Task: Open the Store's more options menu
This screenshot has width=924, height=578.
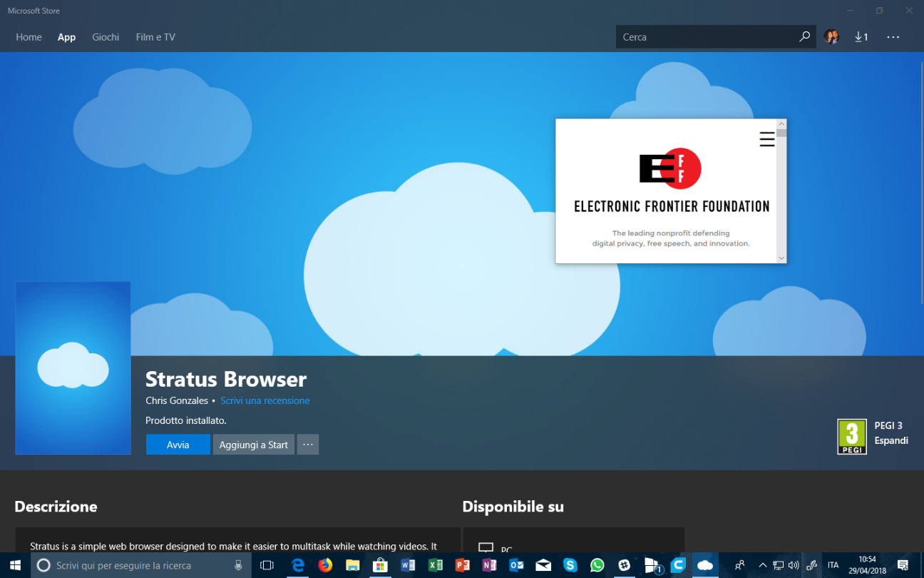Action: pos(893,37)
